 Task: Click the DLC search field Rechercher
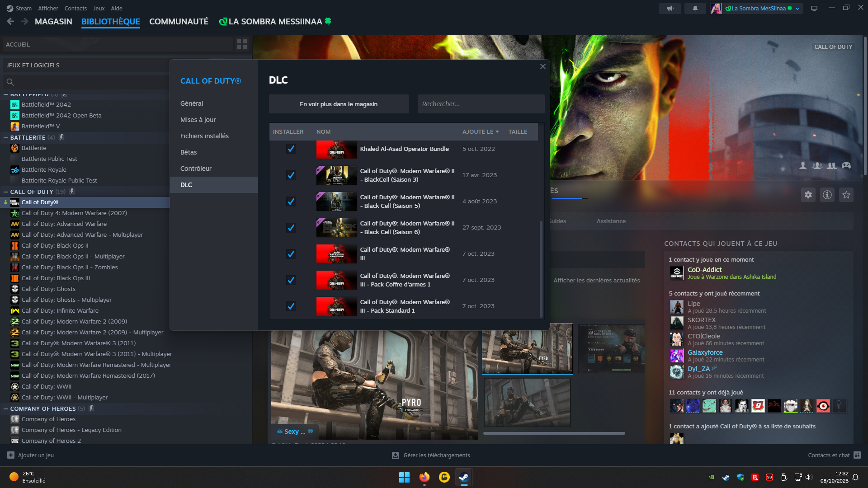pos(481,103)
